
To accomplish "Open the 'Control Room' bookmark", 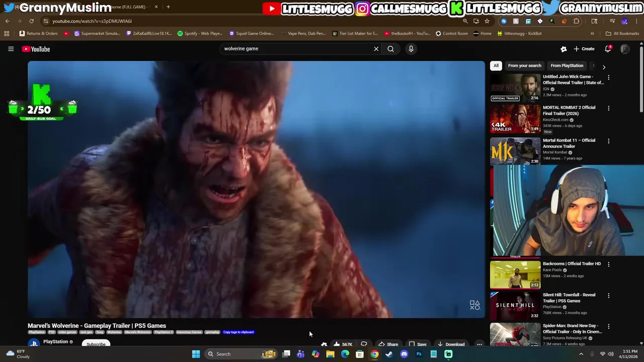I will [x=452, y=34].
